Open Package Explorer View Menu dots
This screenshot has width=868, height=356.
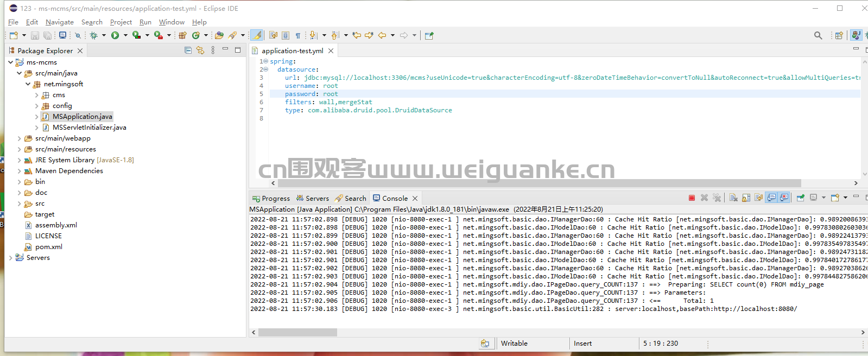click(213, 50)
